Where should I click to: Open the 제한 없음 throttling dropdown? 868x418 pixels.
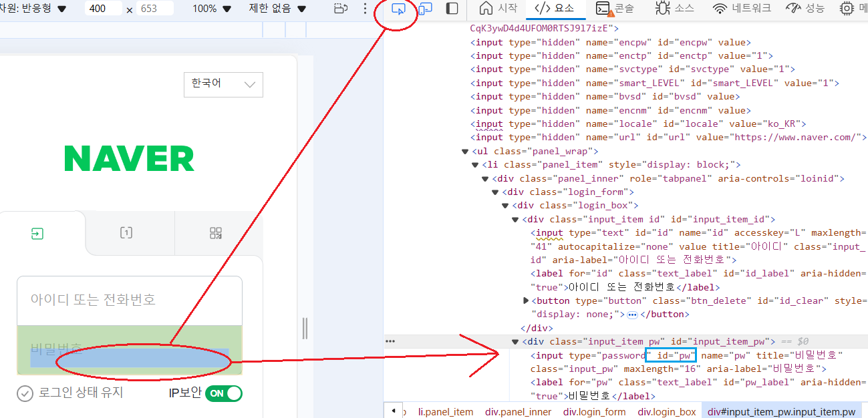(277, 9)
